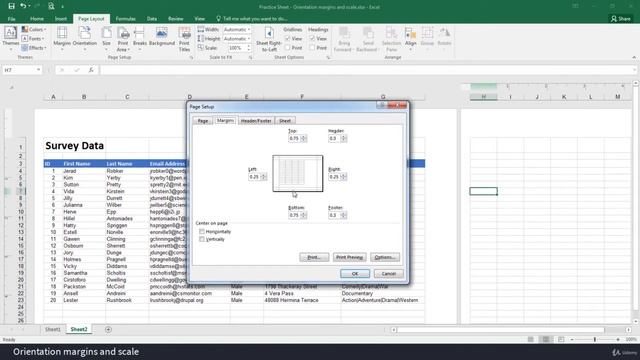Toggle Headings Print checkbox
Viewport: 640px width, 360px height.
(312, 48)
